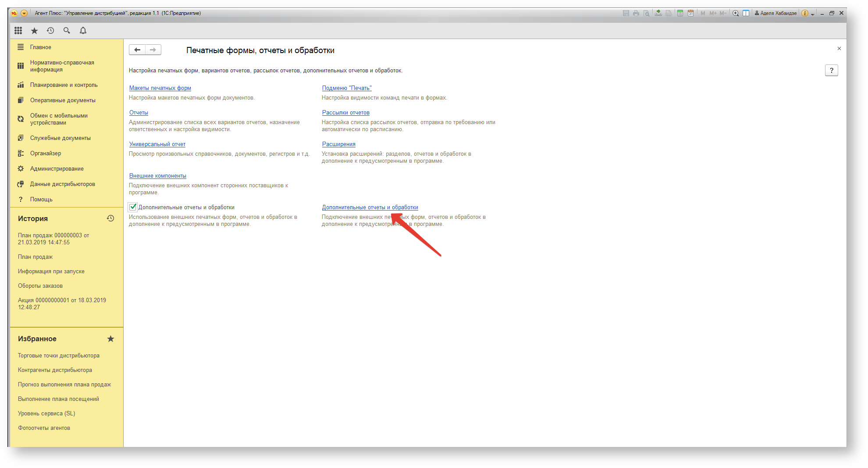Viewport: 868px width, 468px height.
Task: Click the M+ memory add button
Action: point(713,13)
